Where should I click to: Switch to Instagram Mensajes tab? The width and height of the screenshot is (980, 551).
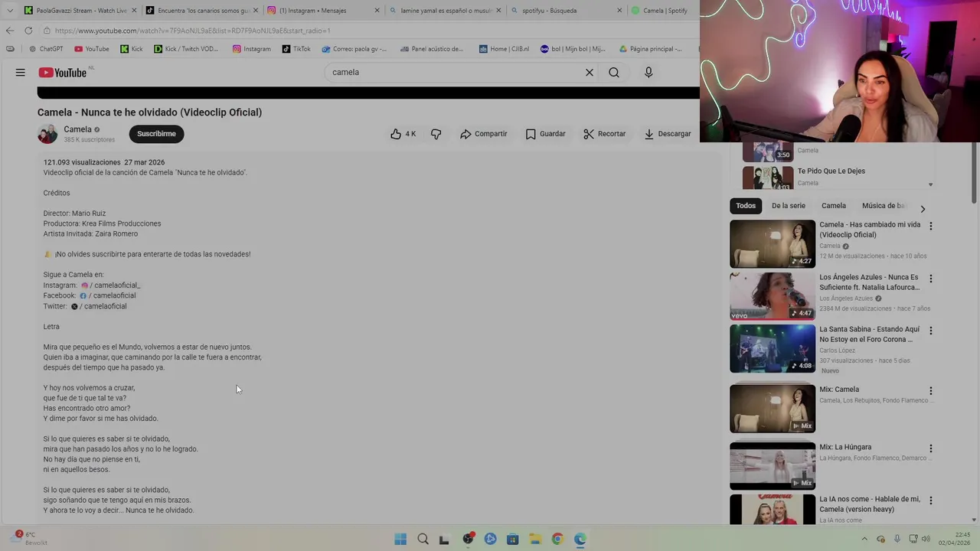[324, 11]
